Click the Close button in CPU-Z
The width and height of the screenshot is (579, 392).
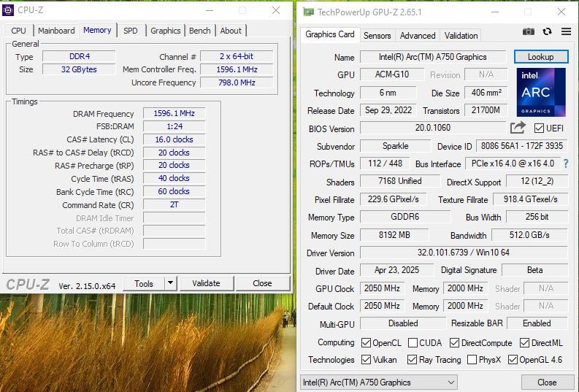coord(263,283)
